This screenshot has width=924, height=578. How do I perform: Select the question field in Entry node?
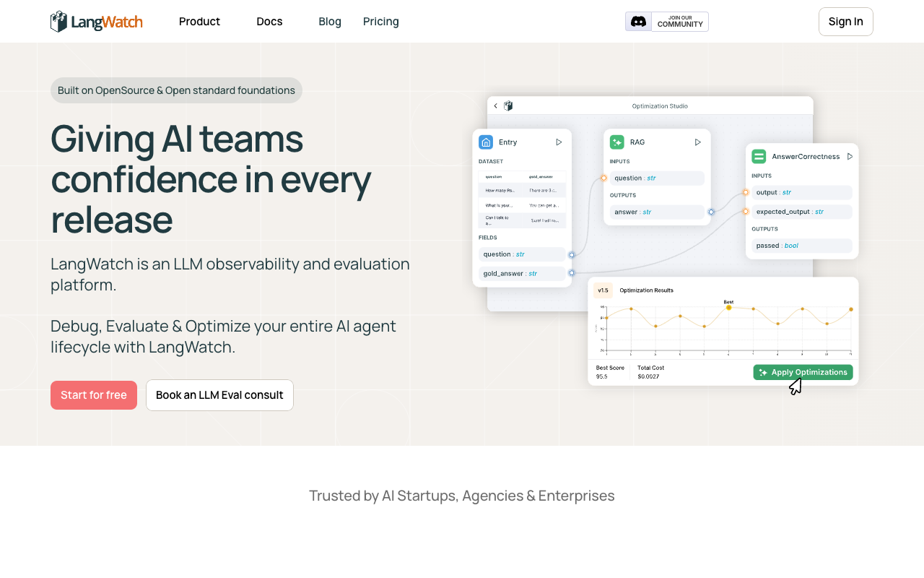(x=522, y=254)
